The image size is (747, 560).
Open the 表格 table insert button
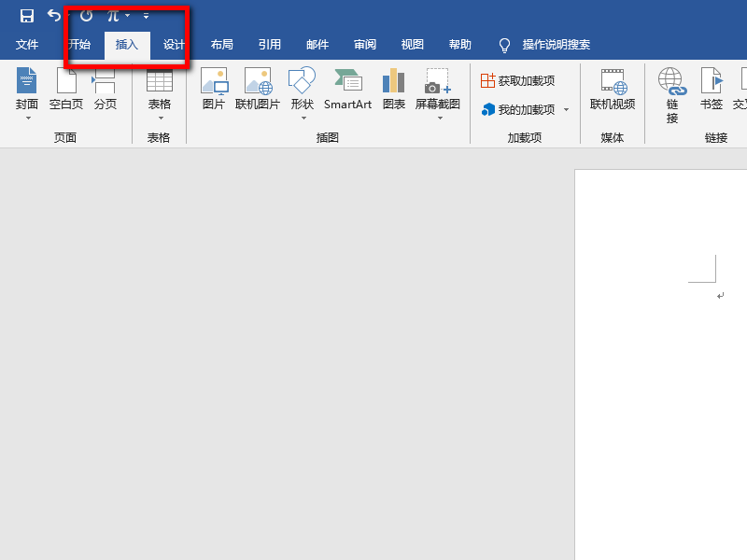point(160,89)
